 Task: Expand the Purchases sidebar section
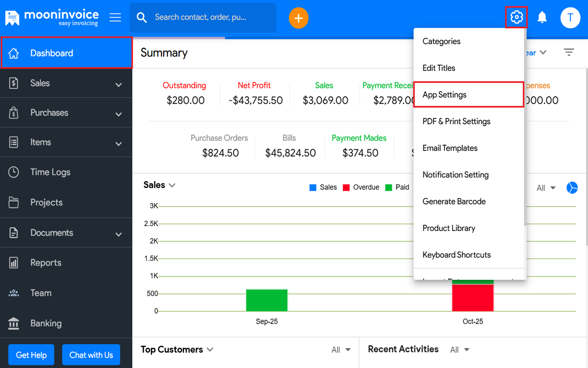click(66, 113)
